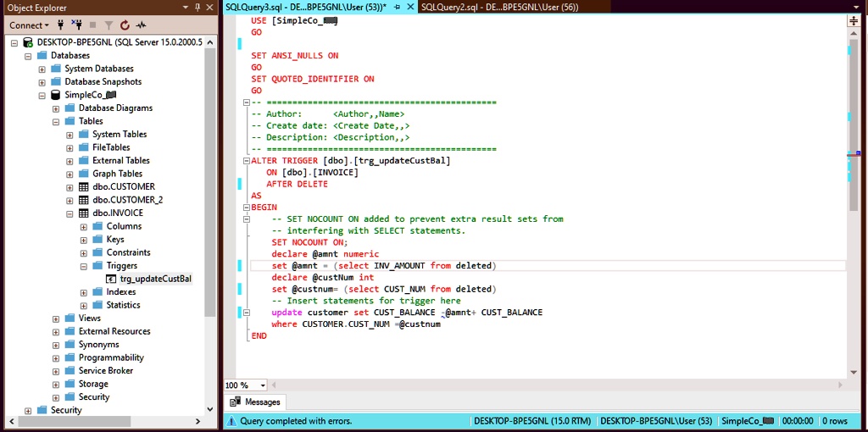Viewport: 868px width, 432px height.
Task: Collapse the Tables folder node
Action: 56,122
